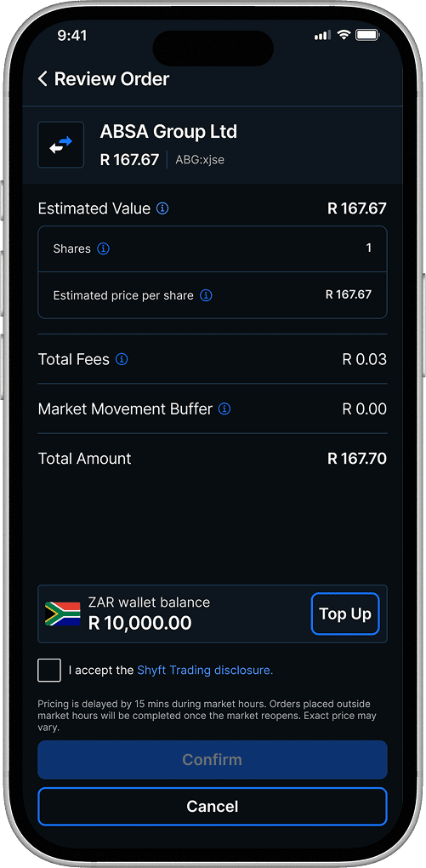Go back using the chevron arrow
Screen dimensions: 426x868
(43, 78)
